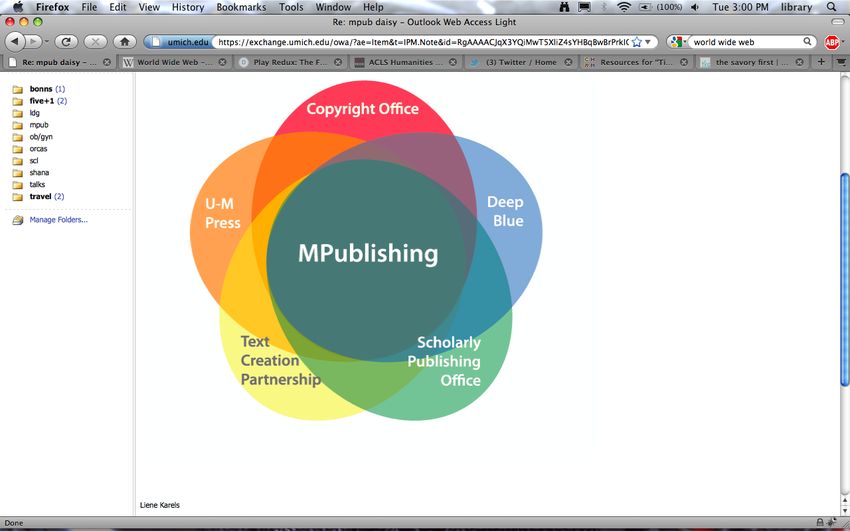Viewport: 850px width, 531px height.
Task: Open the Adblock Plus ABP icon
Action: 832,42
